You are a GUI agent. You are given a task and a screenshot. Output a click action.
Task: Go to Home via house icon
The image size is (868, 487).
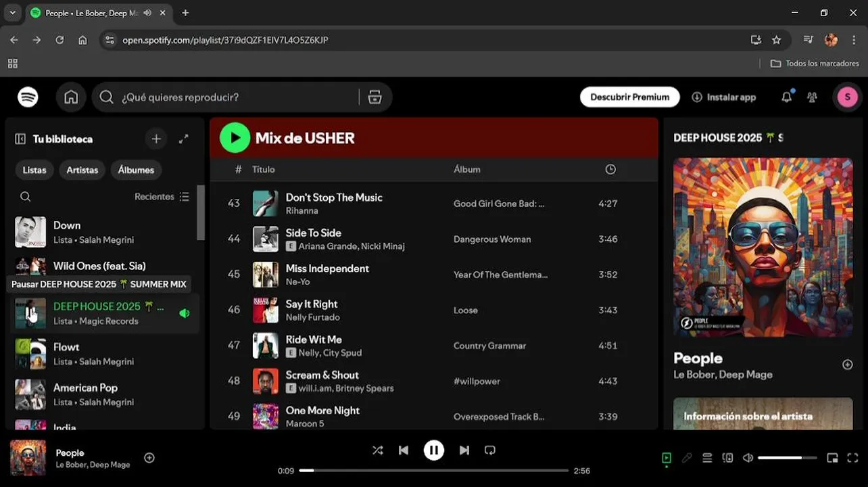[71, 97]
